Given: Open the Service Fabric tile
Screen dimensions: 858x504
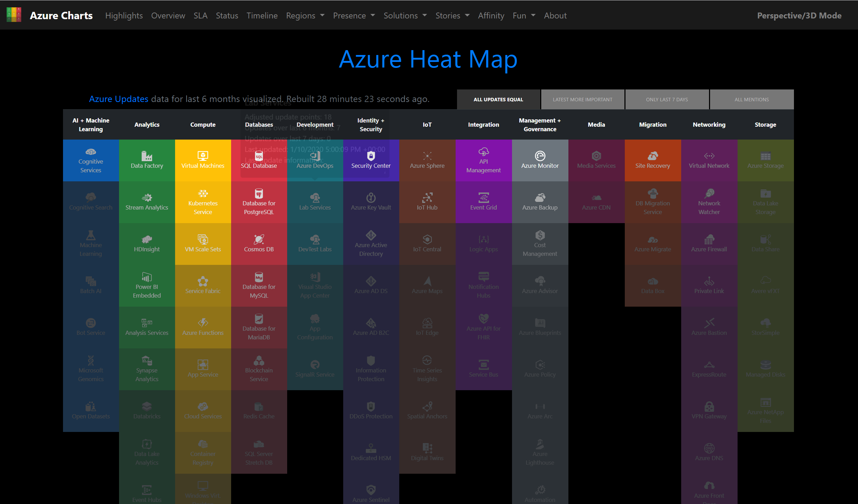Looking at the screenshot, I should (203, 286).
